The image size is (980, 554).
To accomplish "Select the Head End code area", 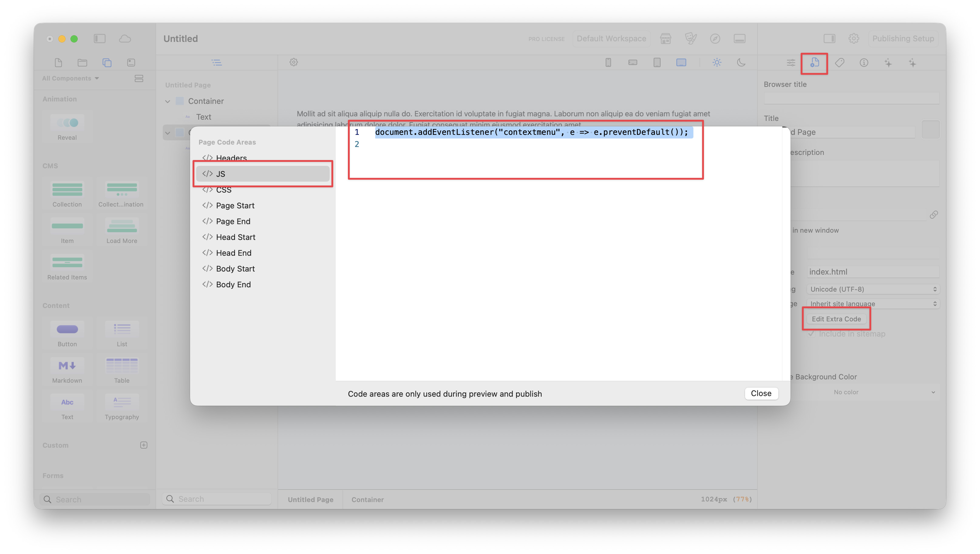I will pyautogui.click(x=263, y=253).
